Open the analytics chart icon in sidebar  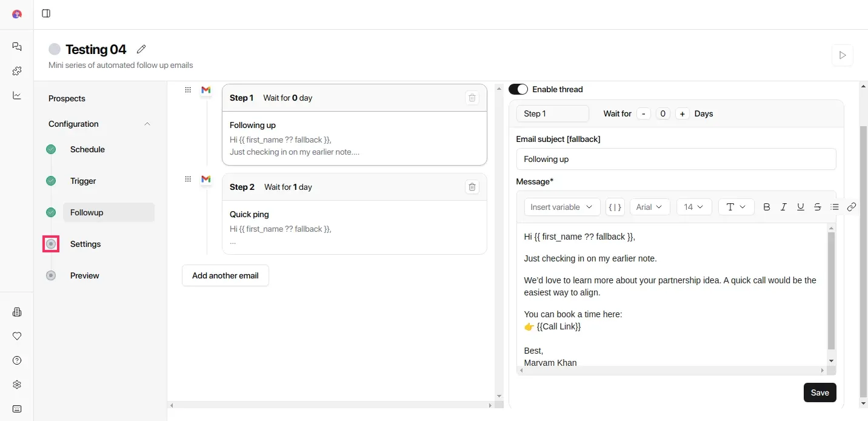click(16, 95)
